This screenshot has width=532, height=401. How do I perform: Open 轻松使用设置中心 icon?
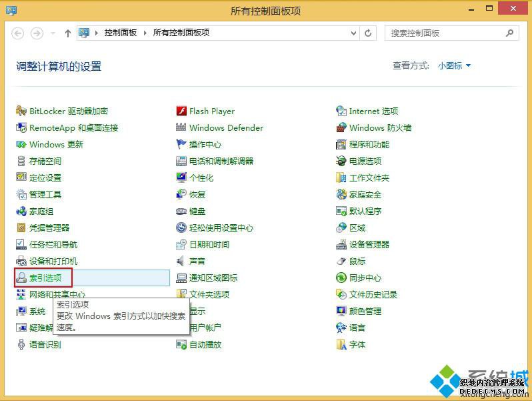181,228
